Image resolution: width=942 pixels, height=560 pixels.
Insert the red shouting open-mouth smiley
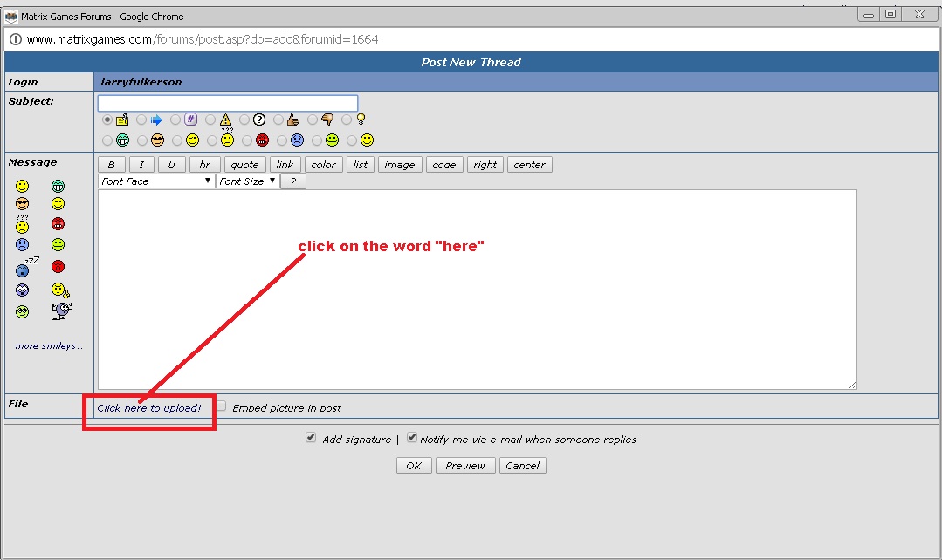pyautogui.click(x=58, y=267)
